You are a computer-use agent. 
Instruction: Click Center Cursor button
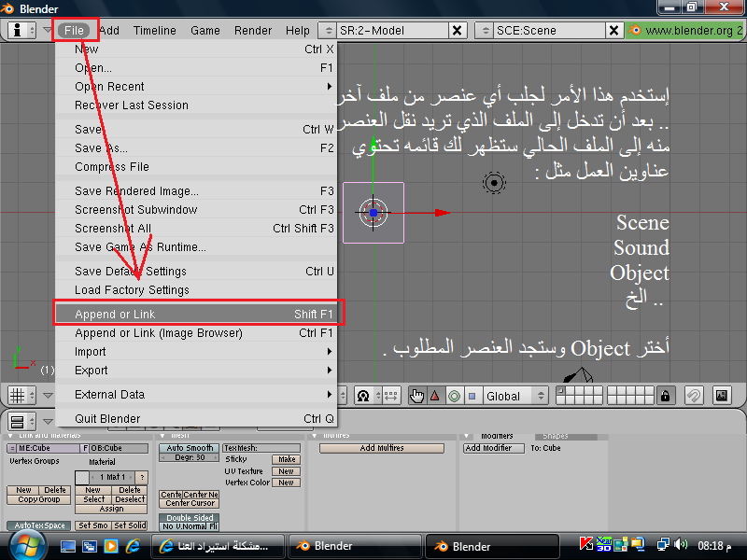190,503
